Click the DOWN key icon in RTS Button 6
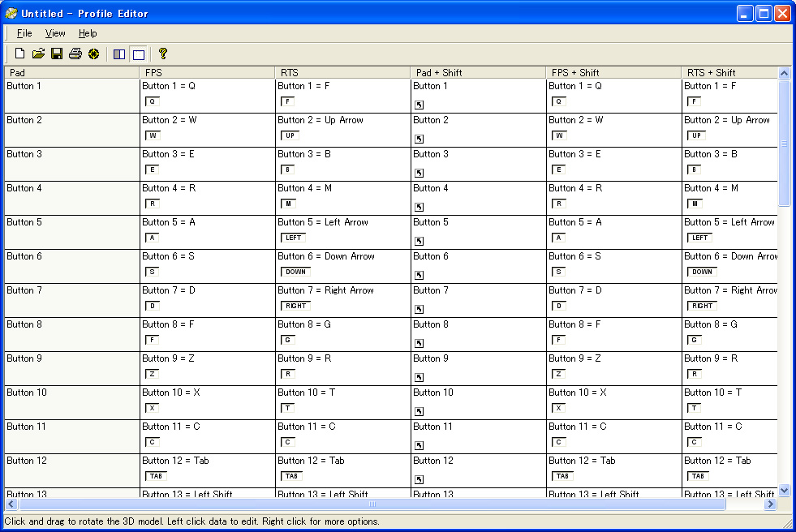 [295, 272]
